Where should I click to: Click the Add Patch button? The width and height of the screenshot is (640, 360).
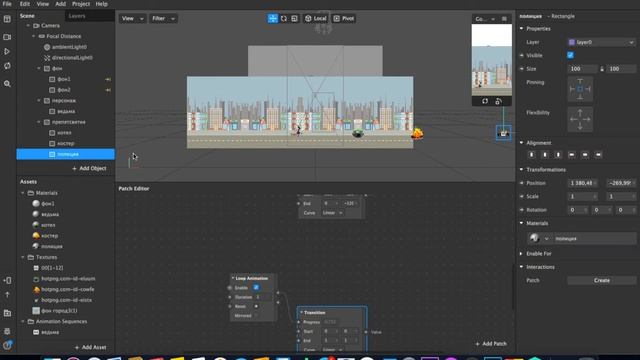click(491, 344)
